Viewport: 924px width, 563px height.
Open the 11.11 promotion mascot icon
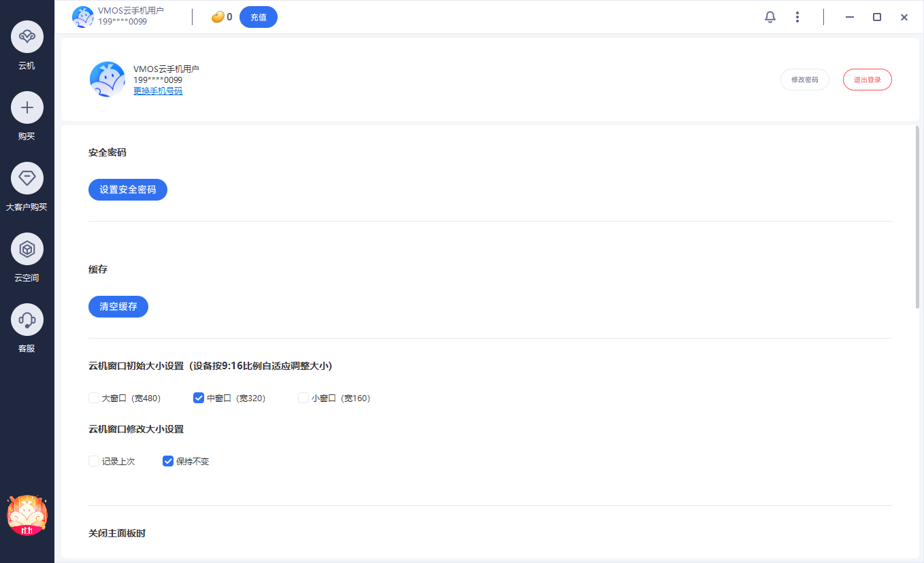click(27, 515)
